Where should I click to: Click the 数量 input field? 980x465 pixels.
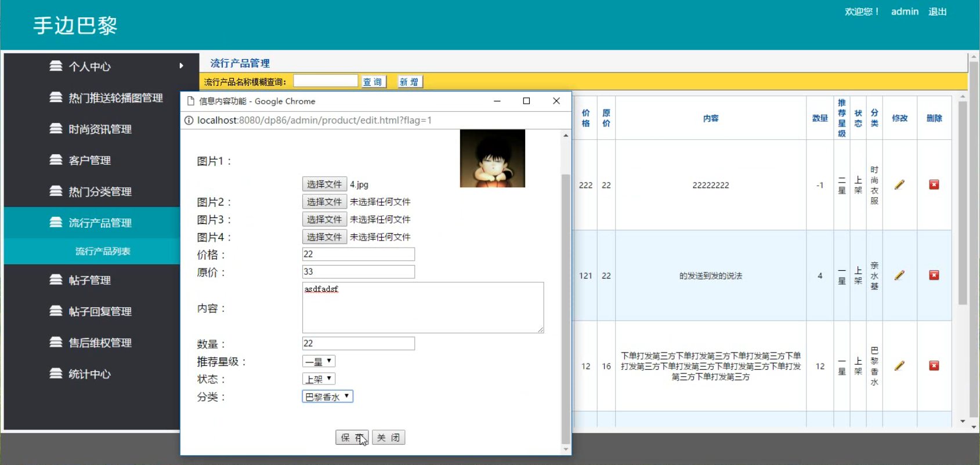[x=359, y=343]
